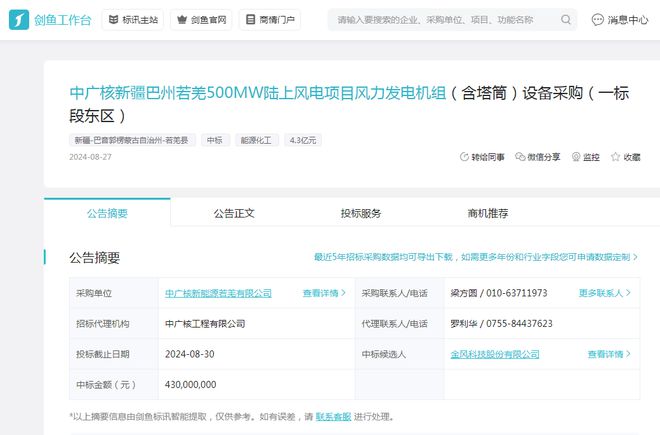660x435 pixels.
Task: Open 中广核新能源若羌有限公司 company link
Action: point(218,293)
